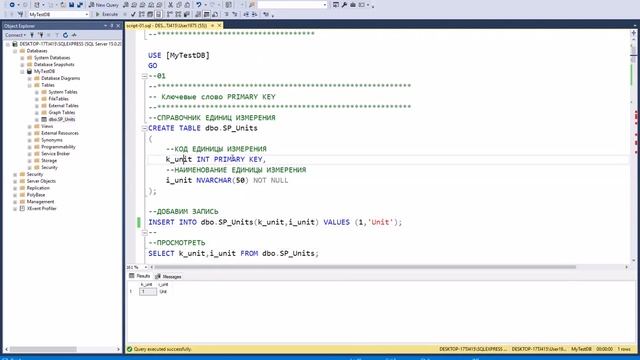This screenshot has width=640, height=360.
Task: Click the Display Estimated Execution Plan icon
Action: 142,14
